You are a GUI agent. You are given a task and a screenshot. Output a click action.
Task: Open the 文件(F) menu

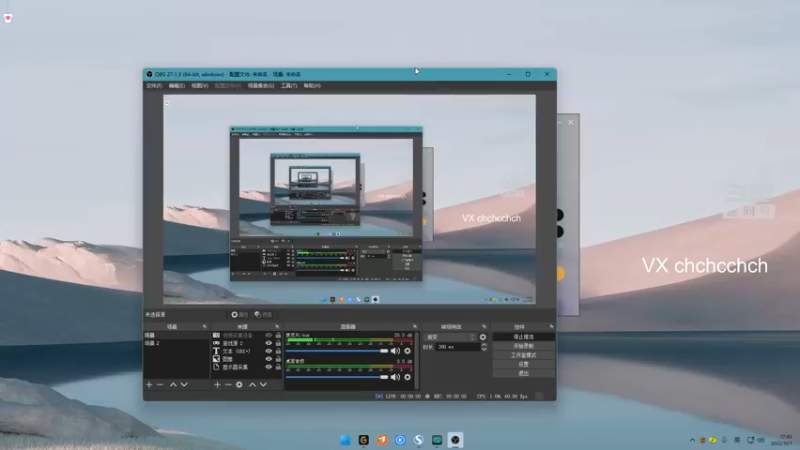pos(154,86)
